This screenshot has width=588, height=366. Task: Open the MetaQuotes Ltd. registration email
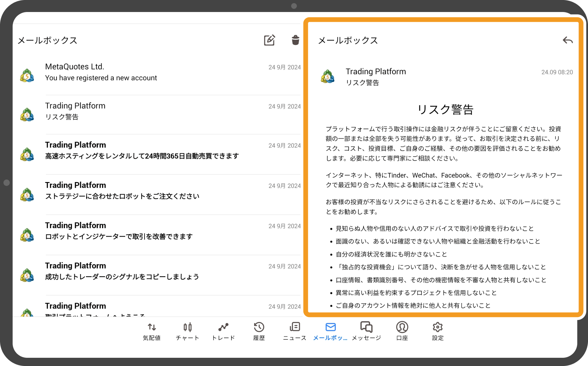point(158,72)
